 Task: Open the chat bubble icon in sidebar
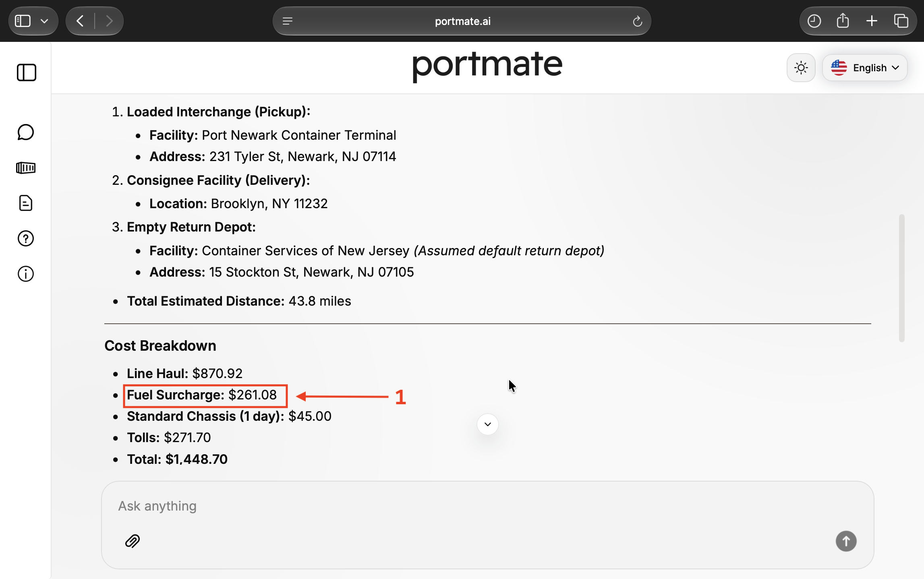(26, 132)
